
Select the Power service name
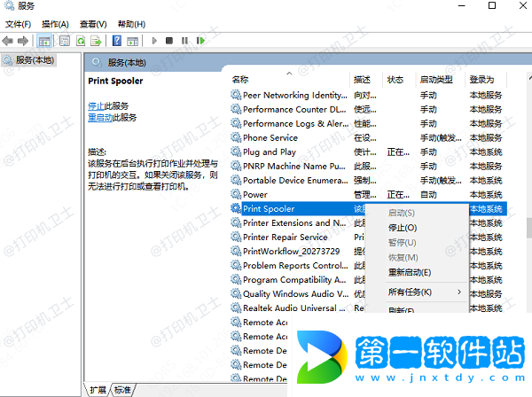(255, 195)
